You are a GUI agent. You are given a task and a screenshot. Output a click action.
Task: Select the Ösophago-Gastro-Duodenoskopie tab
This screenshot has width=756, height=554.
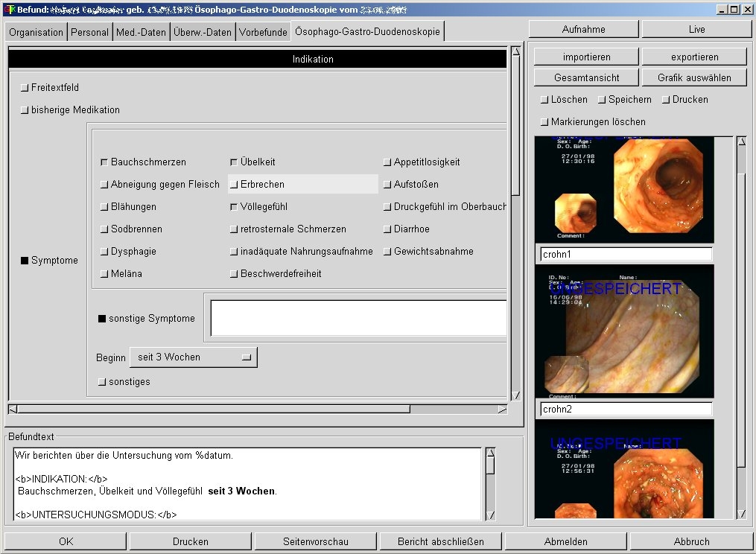[367, 31]
